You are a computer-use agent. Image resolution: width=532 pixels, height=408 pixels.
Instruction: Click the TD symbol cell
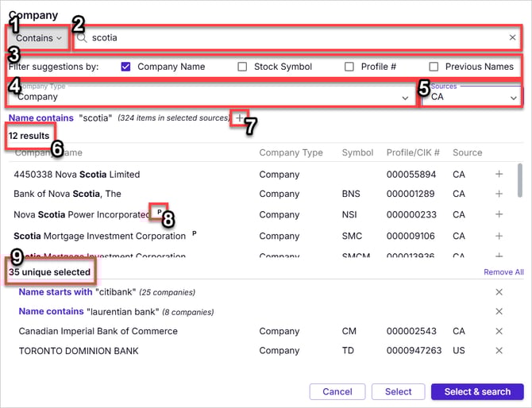348,351
